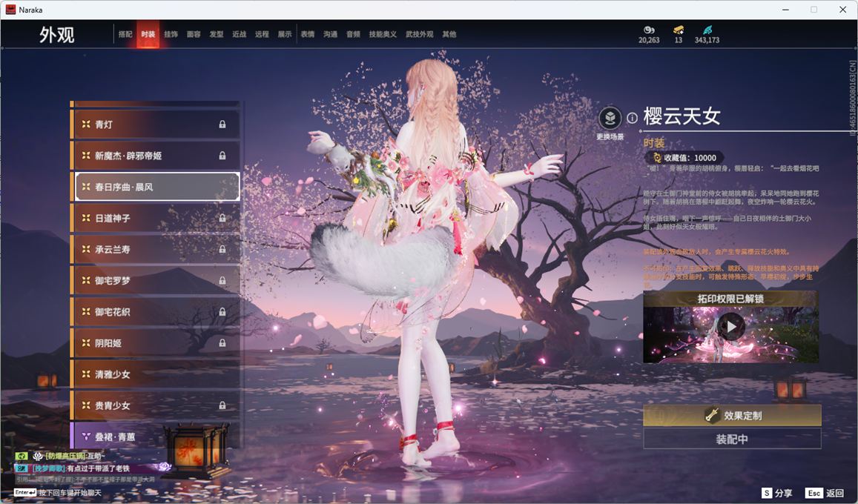Play the 拓印权限已解锁 preview video
The image size is (858, 504).
coord(731,327)
